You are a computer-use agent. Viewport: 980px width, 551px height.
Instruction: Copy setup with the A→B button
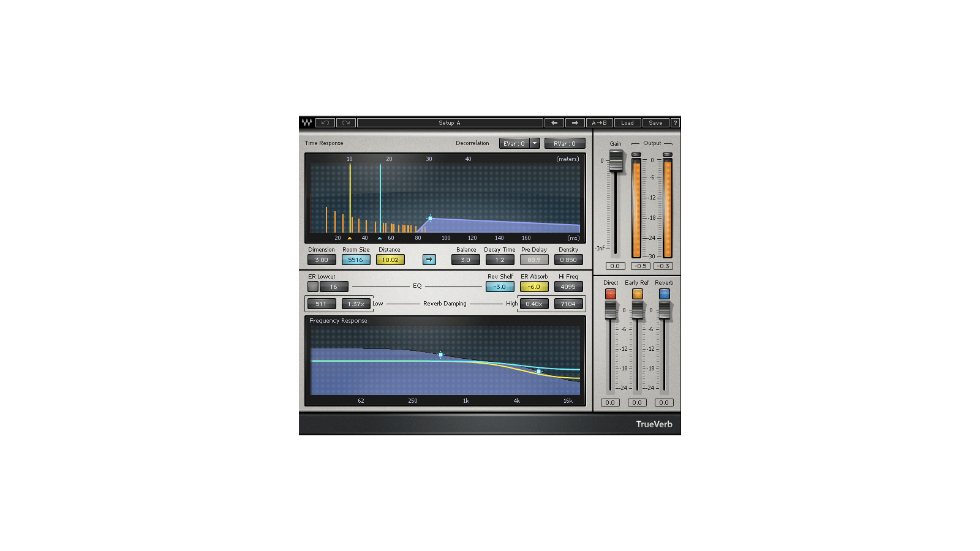599,122
